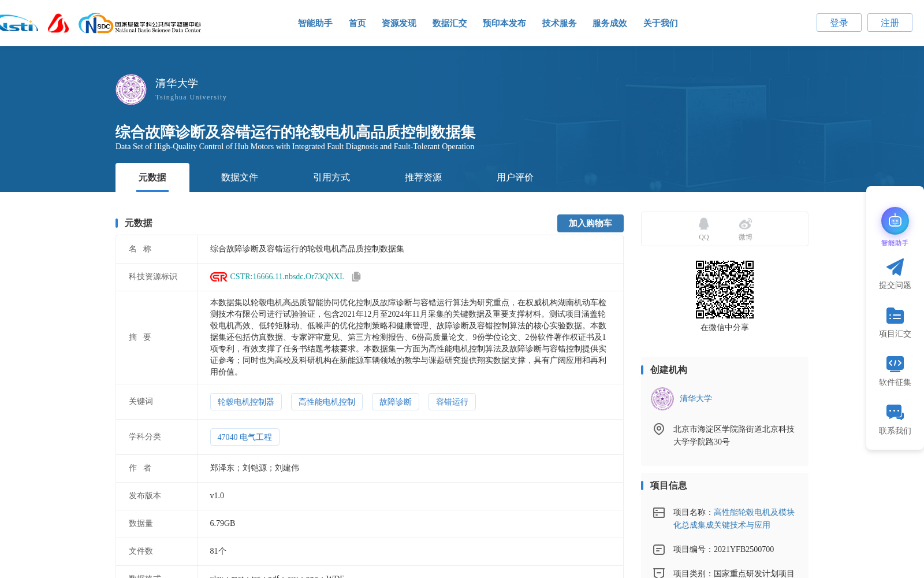Go to 首页 in top navigation

point(357,23)
